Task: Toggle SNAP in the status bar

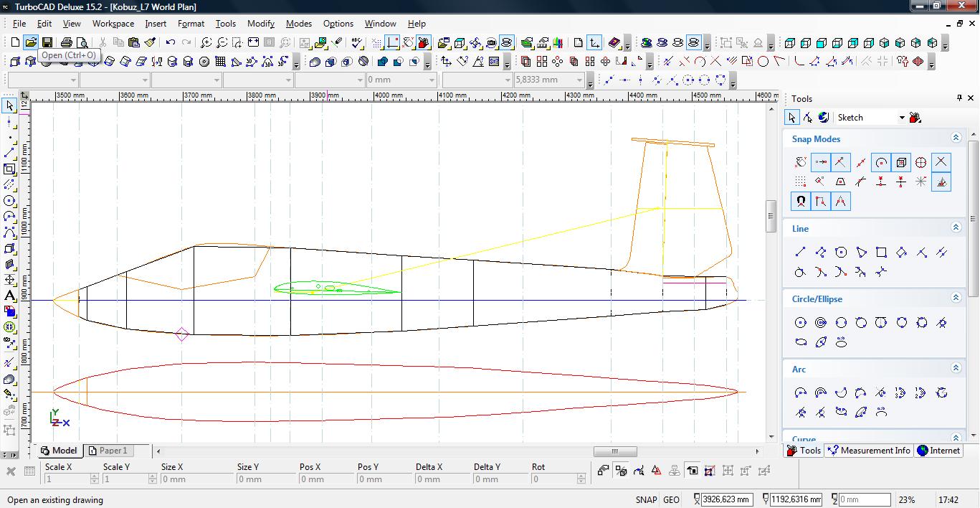Action: click(x=646, y=500)
